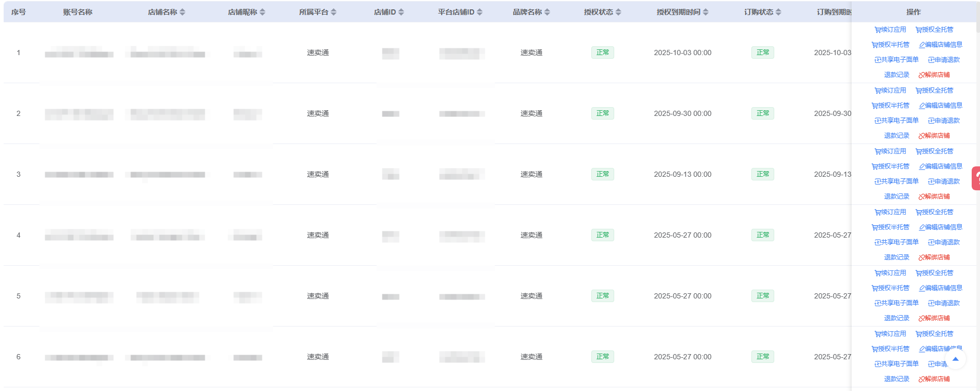Renew app (续订应用) for row 3
The height and width of the screenshot is (391, 980).
pyautogui.click(x=890, y=151)
